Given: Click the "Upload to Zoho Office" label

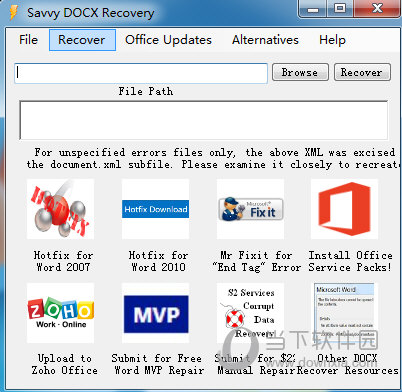Looking at the screenshot, I should (x=64, y=364).
